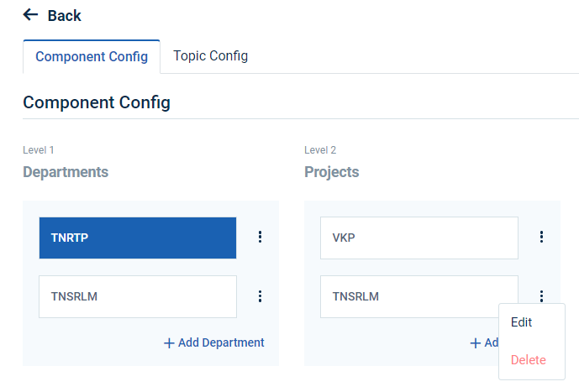The height and width of the screenshot is (392, 579).
Task: Click the Projects column heading
Action: click(x=331, y=172)
